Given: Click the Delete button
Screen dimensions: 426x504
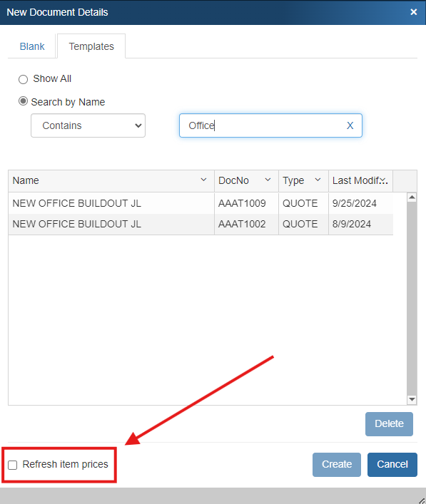Looking at the screenshot, I should [x=389, y=424].
